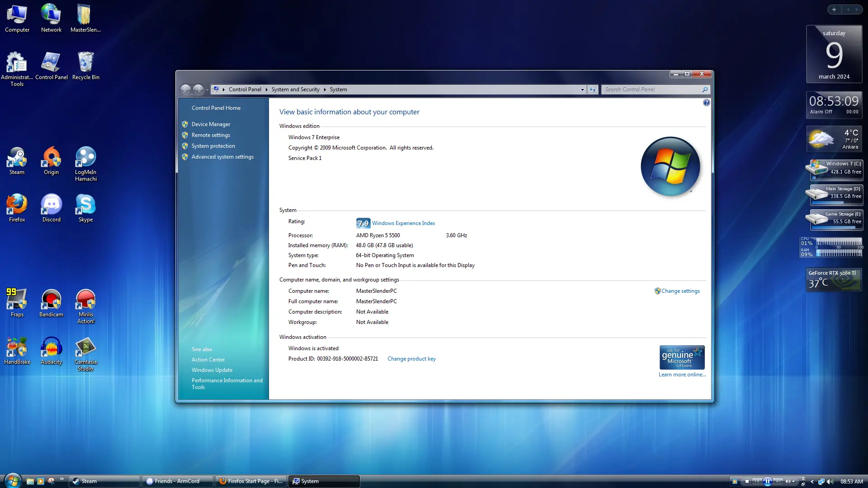
Task: Mute the Media Player toolbar volume
Action: (x=788, y=481)
